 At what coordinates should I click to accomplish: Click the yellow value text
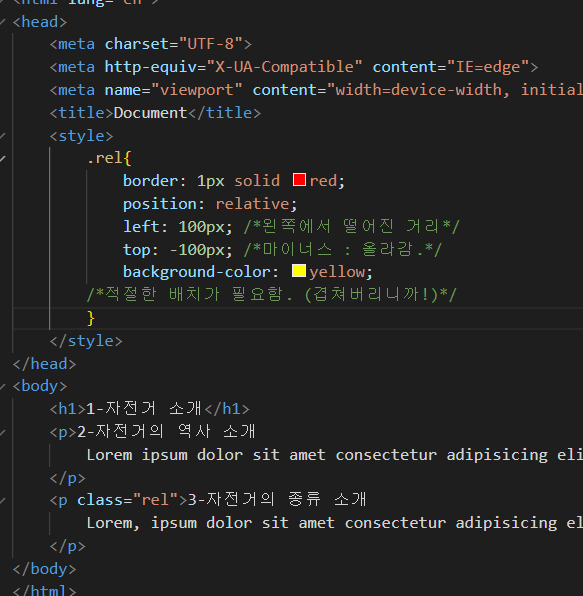(337, 272)
